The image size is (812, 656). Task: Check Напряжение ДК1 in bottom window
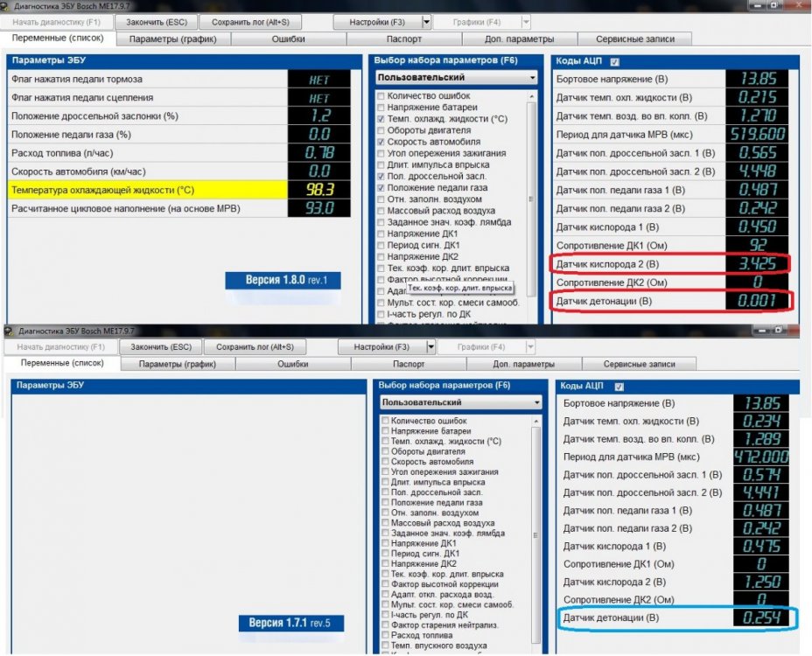click(385, 543)
